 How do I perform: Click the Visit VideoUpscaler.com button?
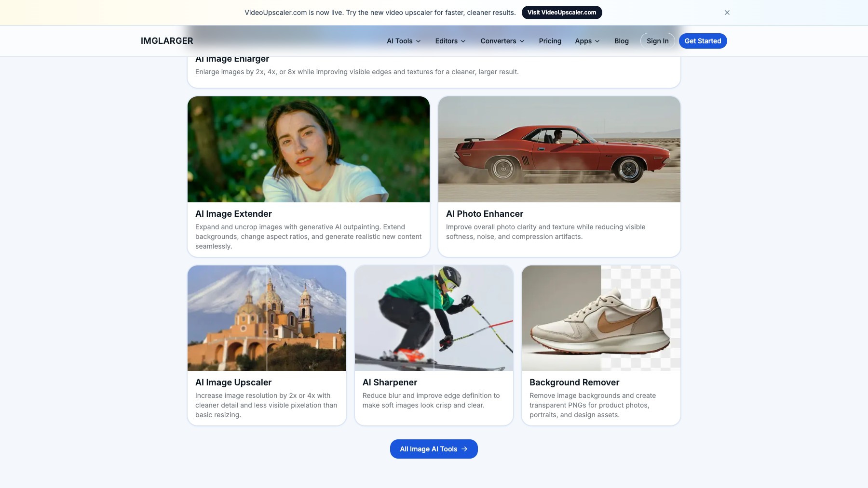click(562, 13)
